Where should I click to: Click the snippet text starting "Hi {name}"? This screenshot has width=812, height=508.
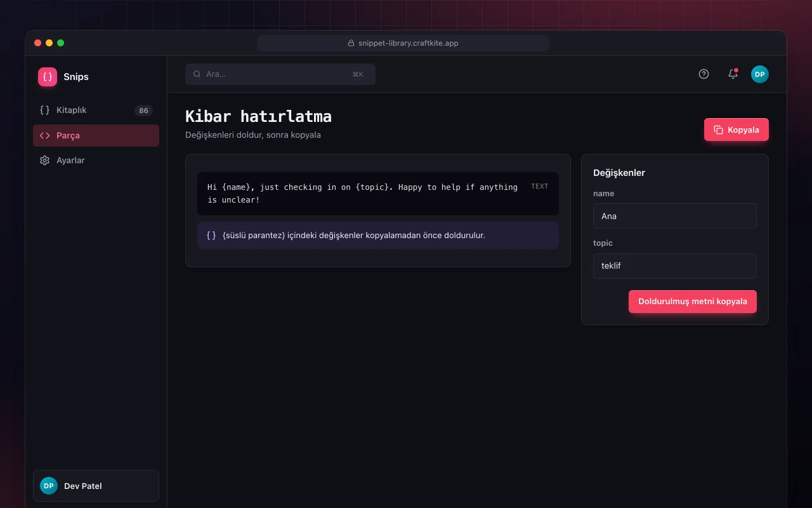pos(363,194)
